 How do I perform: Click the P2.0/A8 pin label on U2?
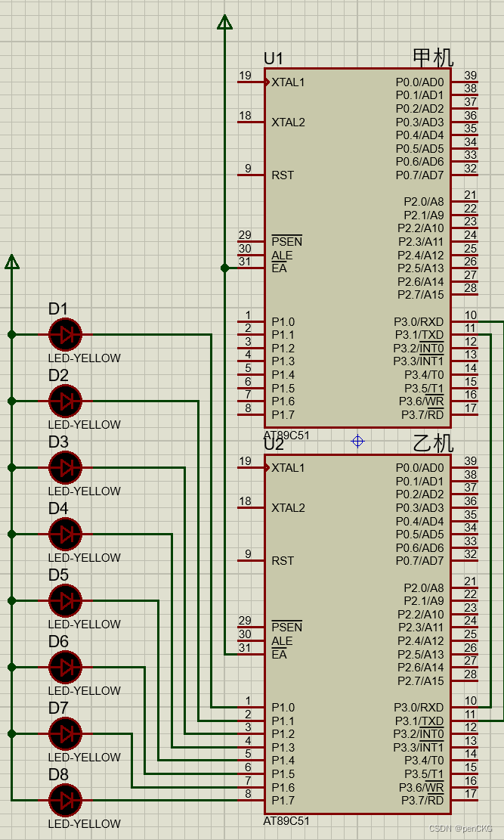(424, 587)
